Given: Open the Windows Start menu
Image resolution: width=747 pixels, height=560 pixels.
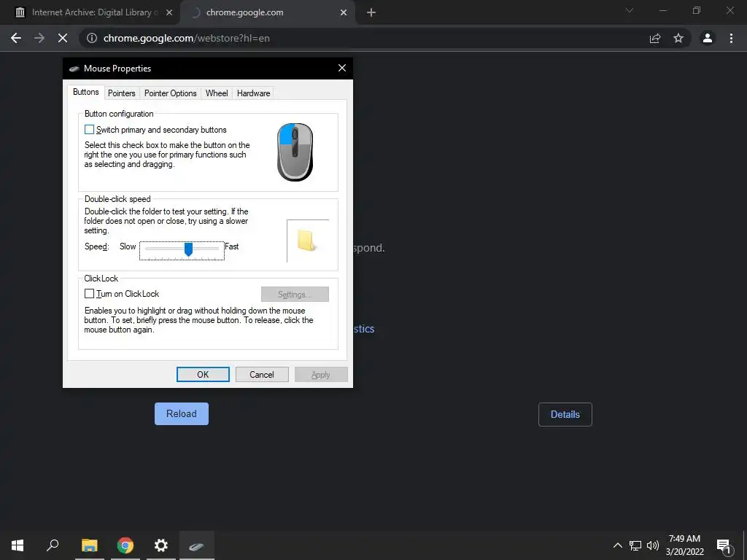Looking at the screenshot, I should (x=18, y=545).
